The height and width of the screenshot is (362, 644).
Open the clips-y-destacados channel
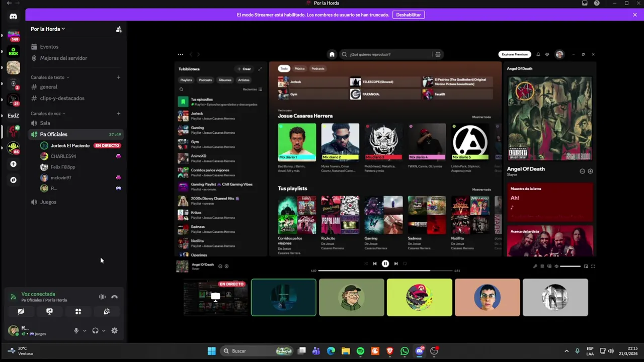tap(75, 98)
